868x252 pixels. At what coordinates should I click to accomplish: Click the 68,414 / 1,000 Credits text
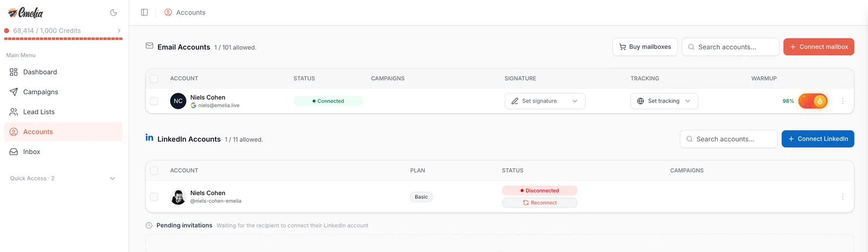[x=47, y=31]
